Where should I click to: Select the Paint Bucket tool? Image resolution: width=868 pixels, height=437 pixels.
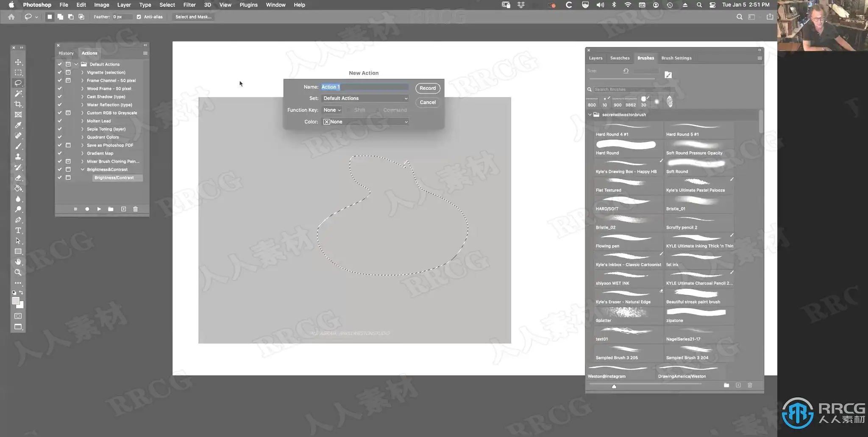(x=18, y=188)
